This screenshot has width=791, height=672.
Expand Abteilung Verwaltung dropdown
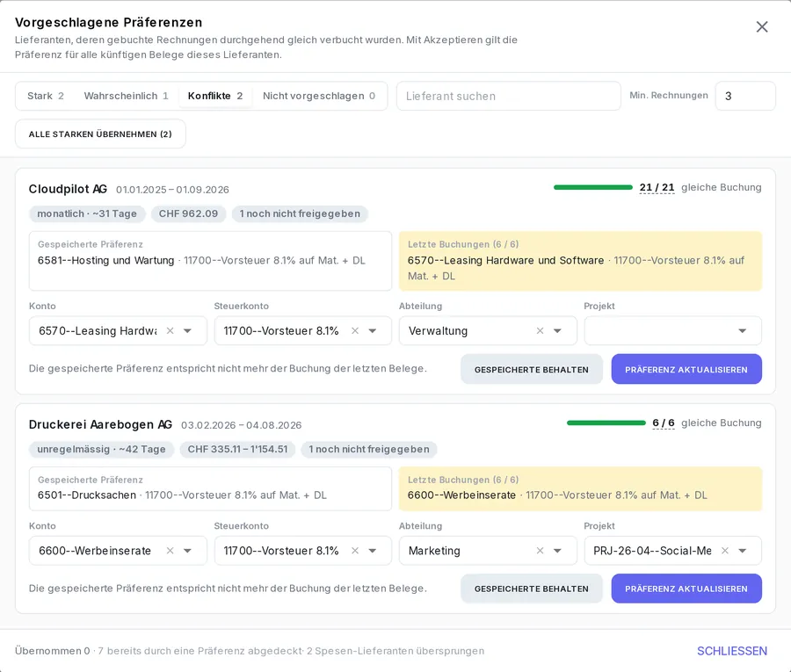pos(557,330)
